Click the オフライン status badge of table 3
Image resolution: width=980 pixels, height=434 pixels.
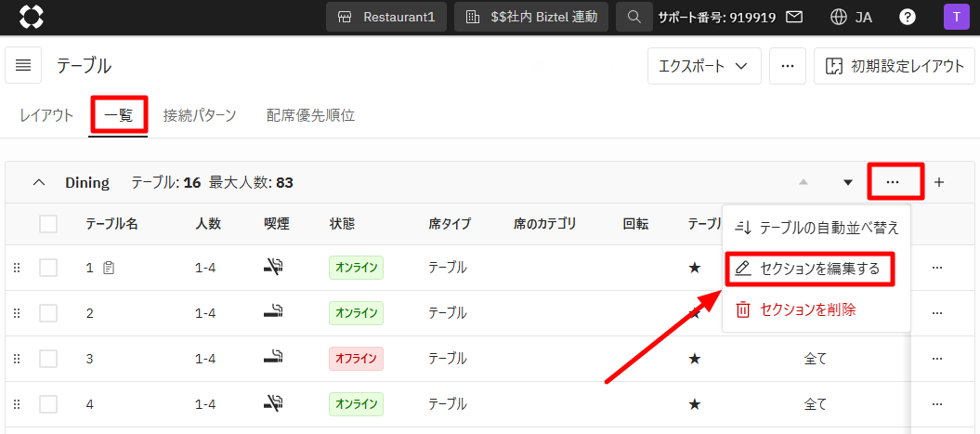click(x=356, y=359)
